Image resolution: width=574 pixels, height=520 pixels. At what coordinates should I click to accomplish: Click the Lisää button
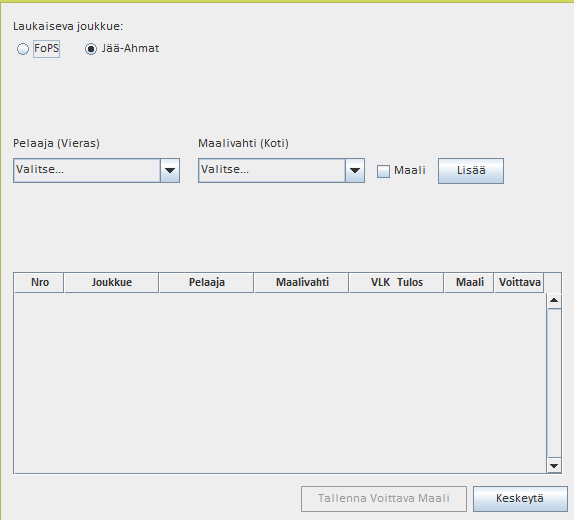(471, 171)
